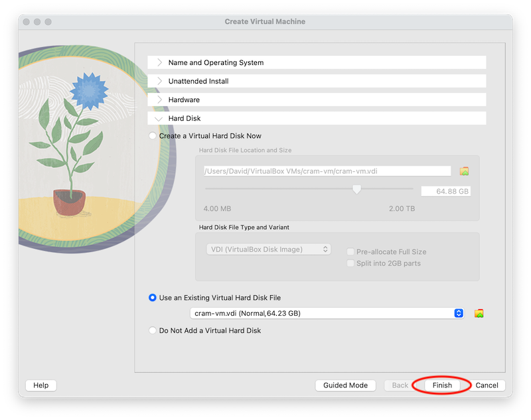Open the VDI disk file type dropdown
The height and width of the screenshot is (420, 531).
pos(268,249)
